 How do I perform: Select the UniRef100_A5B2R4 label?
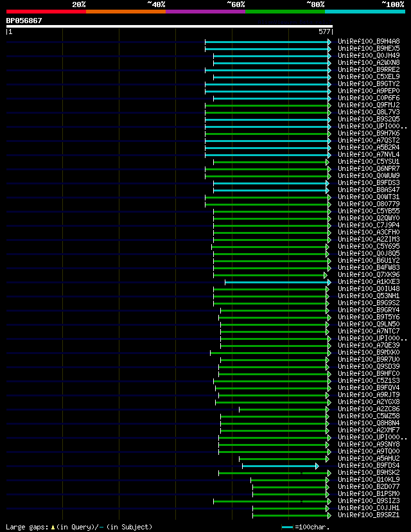[x=369, y=147]
